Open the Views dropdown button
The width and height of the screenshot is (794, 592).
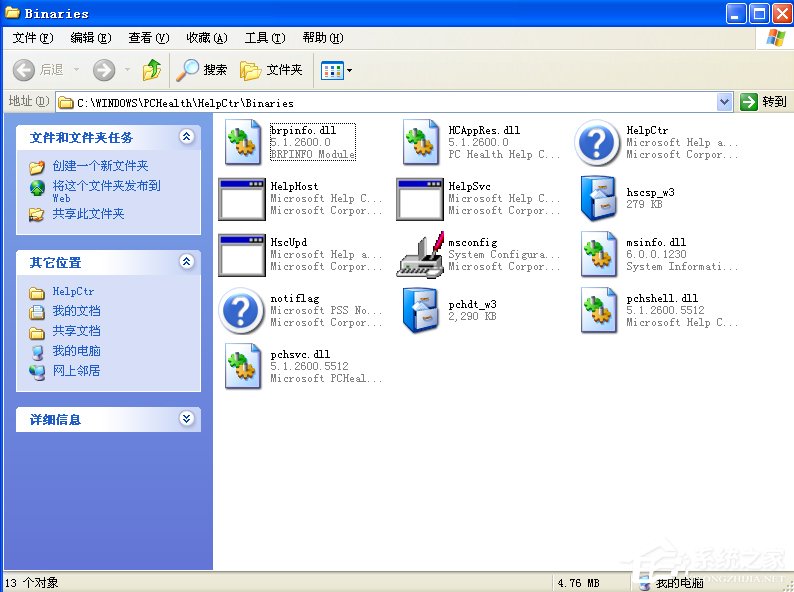point(336,70)
